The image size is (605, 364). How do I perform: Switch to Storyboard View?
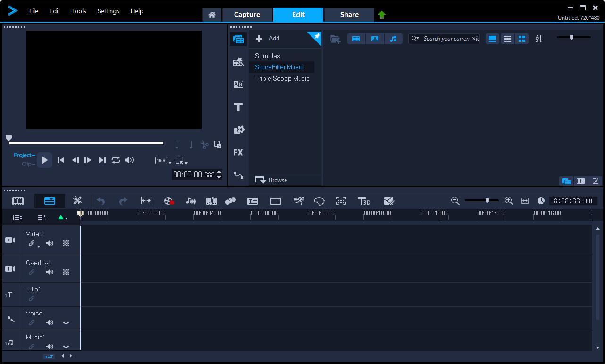point(18,201)
